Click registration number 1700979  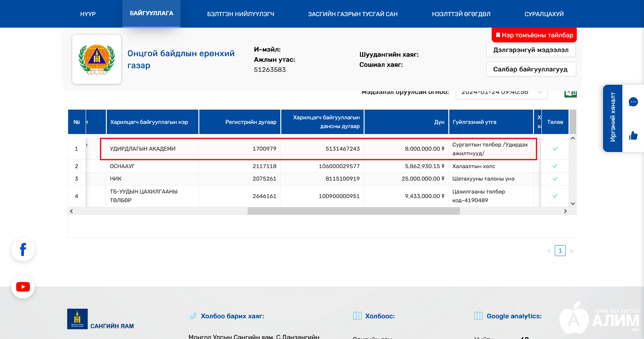point(264,149)
